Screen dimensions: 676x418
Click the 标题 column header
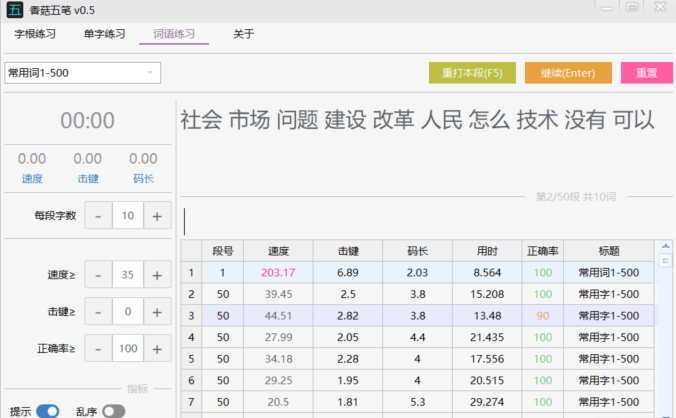click(609, 251)
